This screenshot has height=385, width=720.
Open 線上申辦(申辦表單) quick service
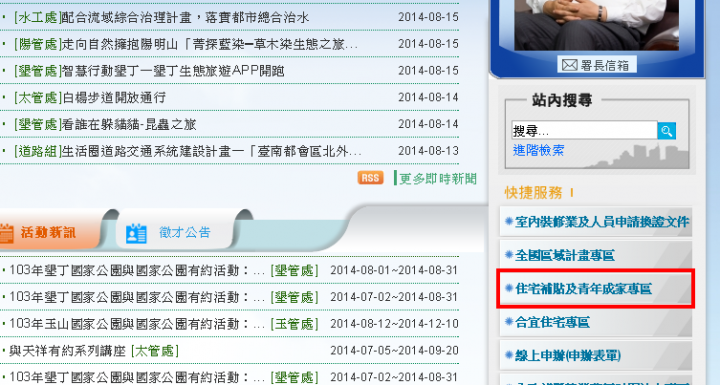coord(596,356)
